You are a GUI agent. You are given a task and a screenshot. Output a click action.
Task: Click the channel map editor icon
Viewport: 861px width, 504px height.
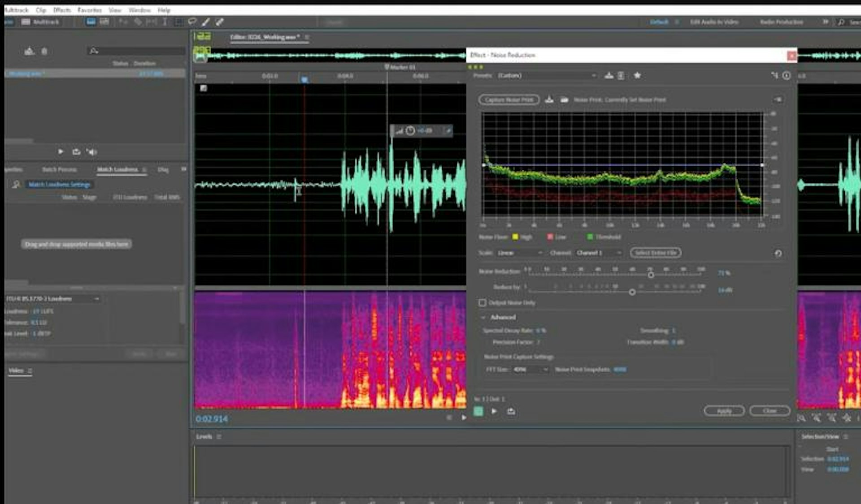pos(774,76)
